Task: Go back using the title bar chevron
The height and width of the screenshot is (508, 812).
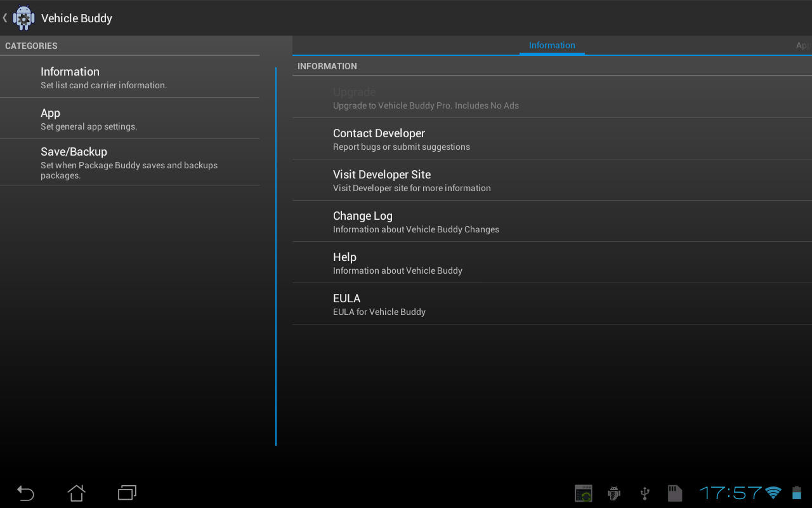Action: tap(5, 18)
